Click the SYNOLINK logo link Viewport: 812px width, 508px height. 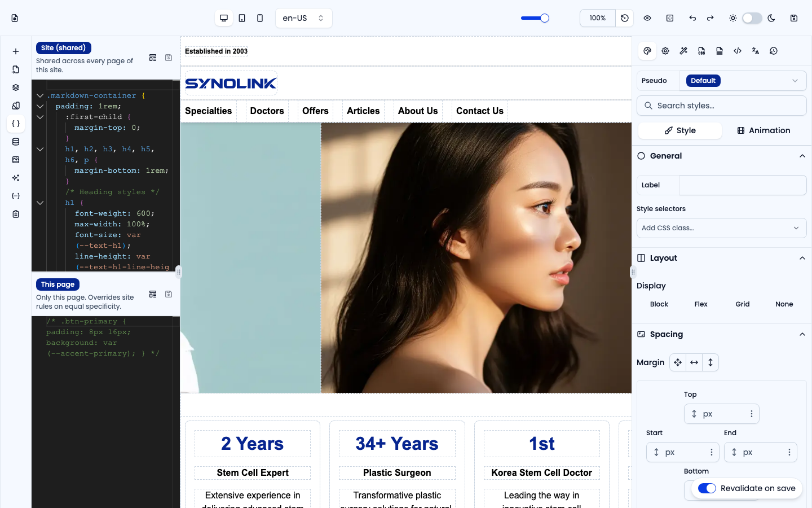(x=231, y=84)
